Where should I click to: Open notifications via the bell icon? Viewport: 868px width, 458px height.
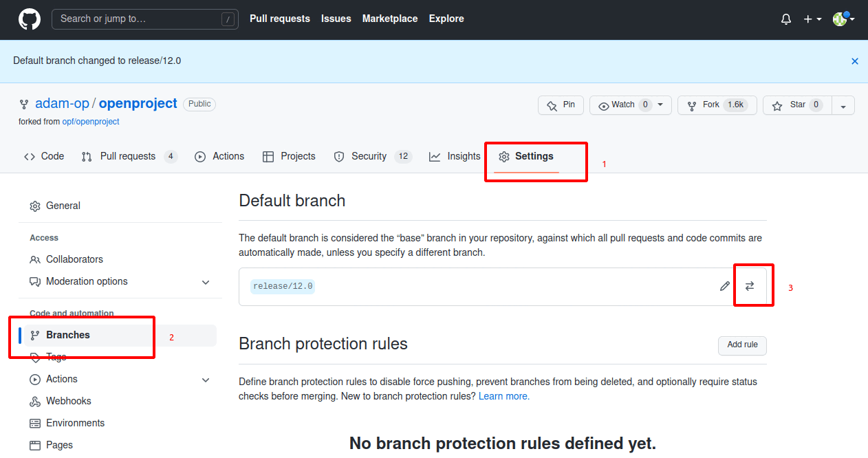[x=785, y=19]
